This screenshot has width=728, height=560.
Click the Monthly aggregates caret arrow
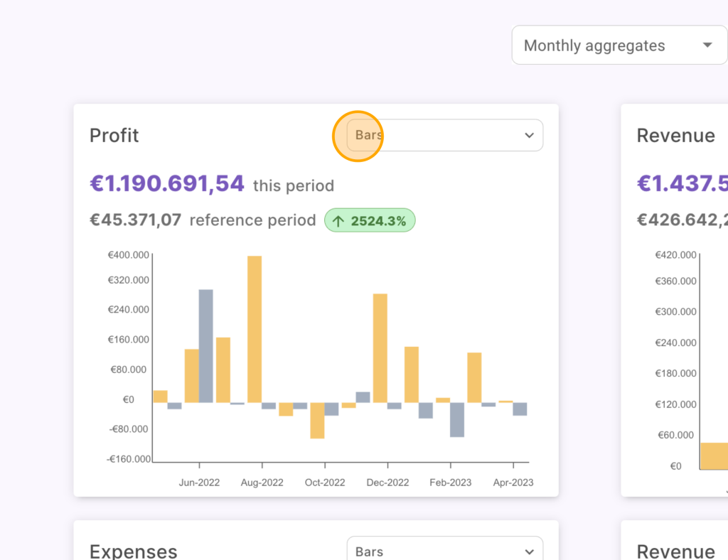[707, 45]
